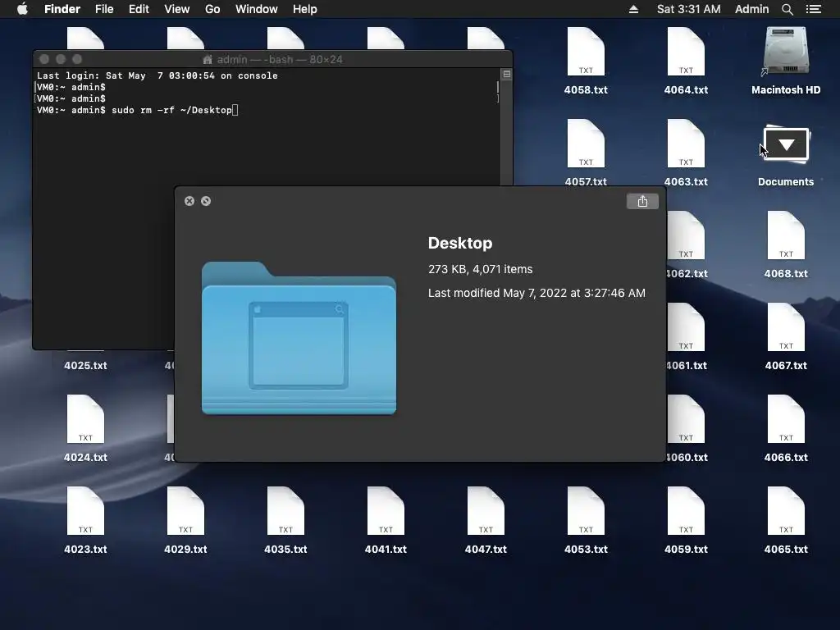Open the Apple menu
This screenshot has height=630, width=840.
(22, 9)
